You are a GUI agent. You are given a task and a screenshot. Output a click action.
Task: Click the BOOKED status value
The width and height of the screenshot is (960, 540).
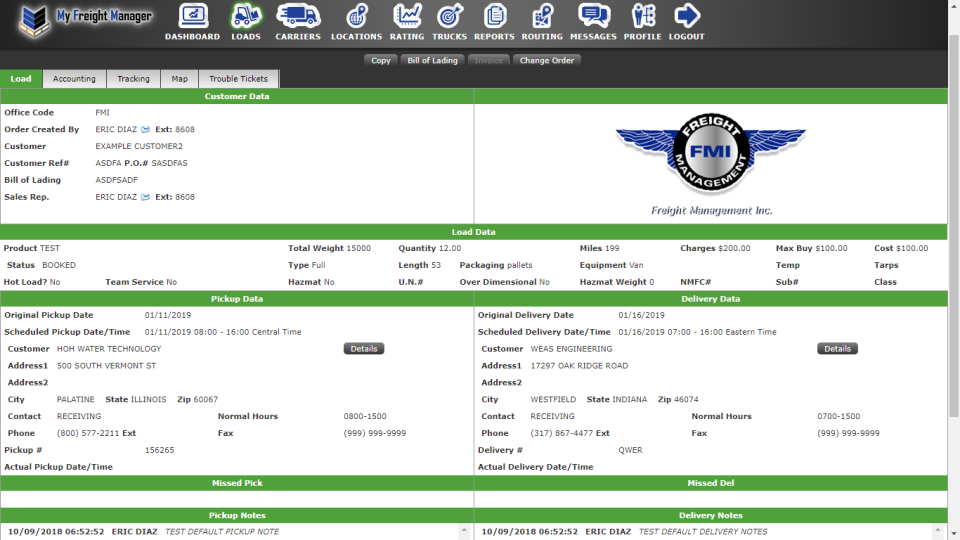pos(59,265)
